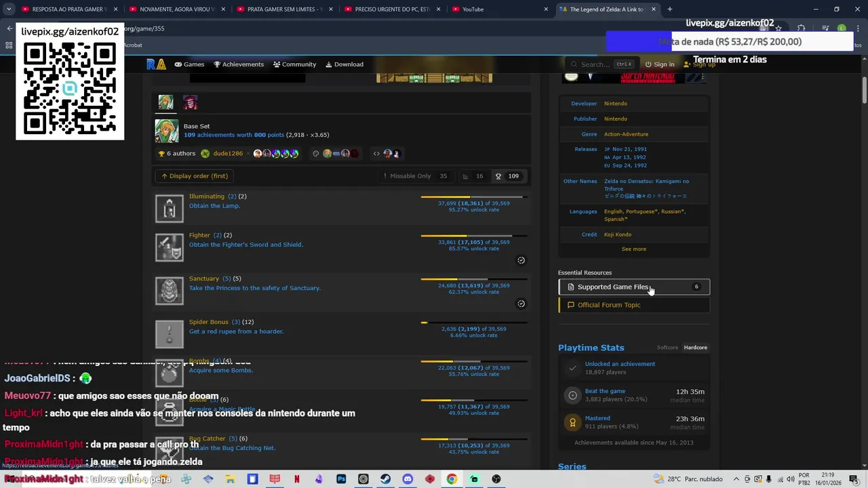Image resolution: width=868 pixels, height=488 pixels.
Task: Switch to the YouTube browser tab
Action: (x=500, y=9)
